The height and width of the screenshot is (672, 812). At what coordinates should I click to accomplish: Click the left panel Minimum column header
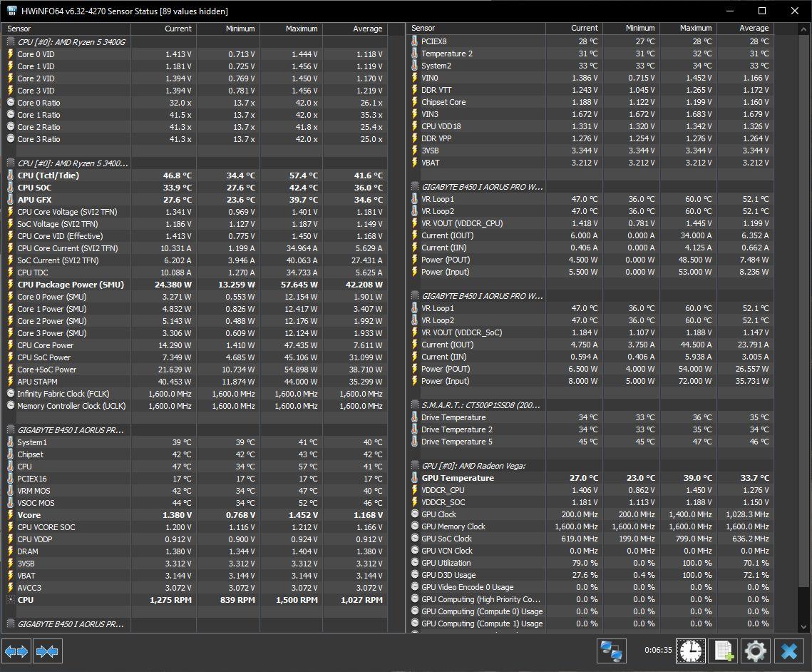tap(228, 29)
